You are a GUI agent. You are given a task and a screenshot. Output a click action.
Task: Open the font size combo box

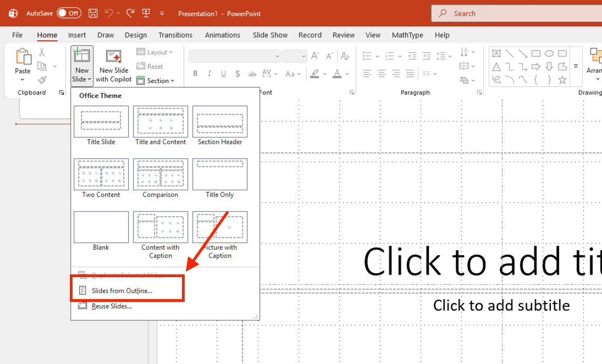tap(295, 56)
